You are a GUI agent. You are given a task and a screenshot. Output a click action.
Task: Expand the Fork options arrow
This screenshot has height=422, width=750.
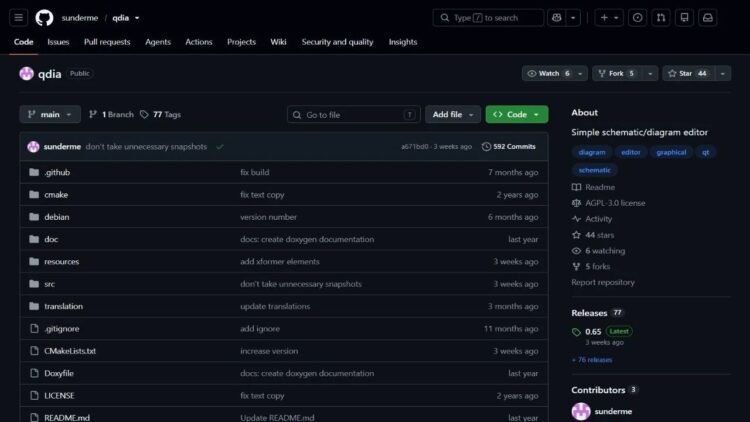click(650, 74)
